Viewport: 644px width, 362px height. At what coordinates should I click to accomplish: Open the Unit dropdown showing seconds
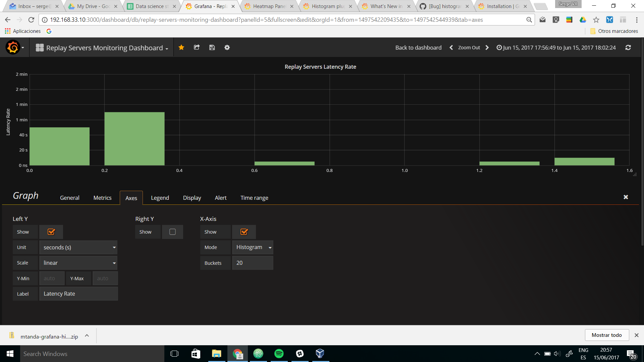tap(78, 247)
